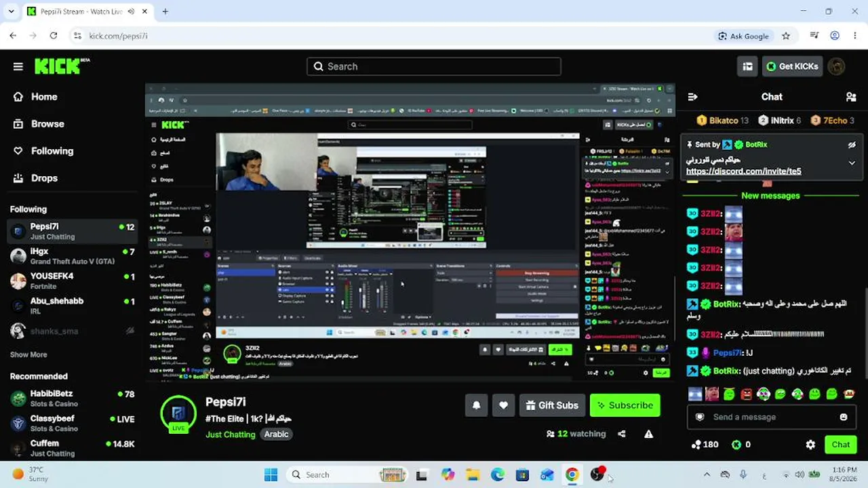Open OBS Studio from the taskbar

[x=597, y=475]
